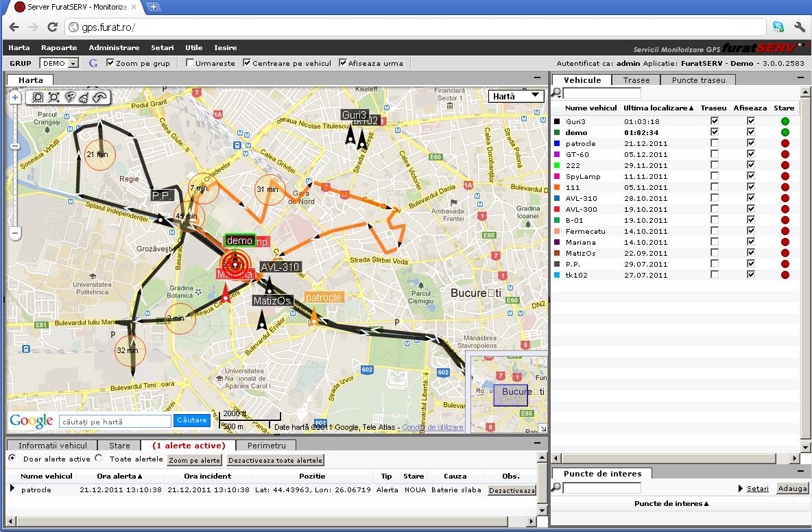Uncheck Afiseaza checkbox for GT-60

(x=751, y=154)
